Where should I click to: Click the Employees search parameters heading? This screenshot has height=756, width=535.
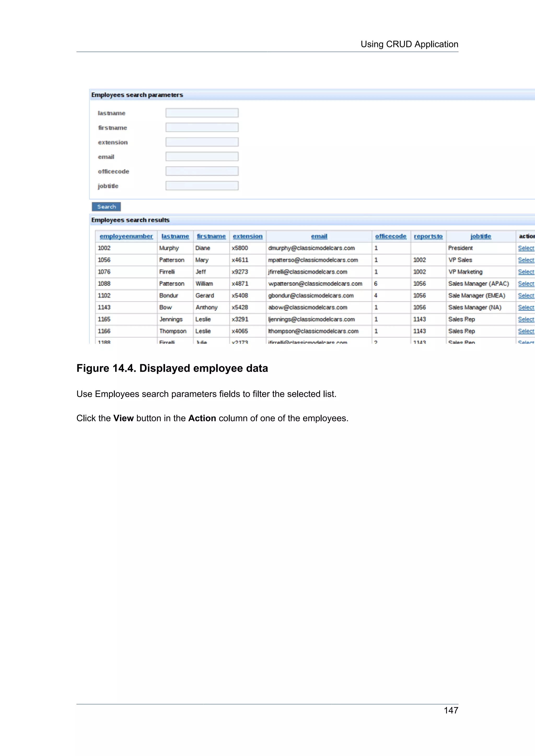[x=137, y=95]
